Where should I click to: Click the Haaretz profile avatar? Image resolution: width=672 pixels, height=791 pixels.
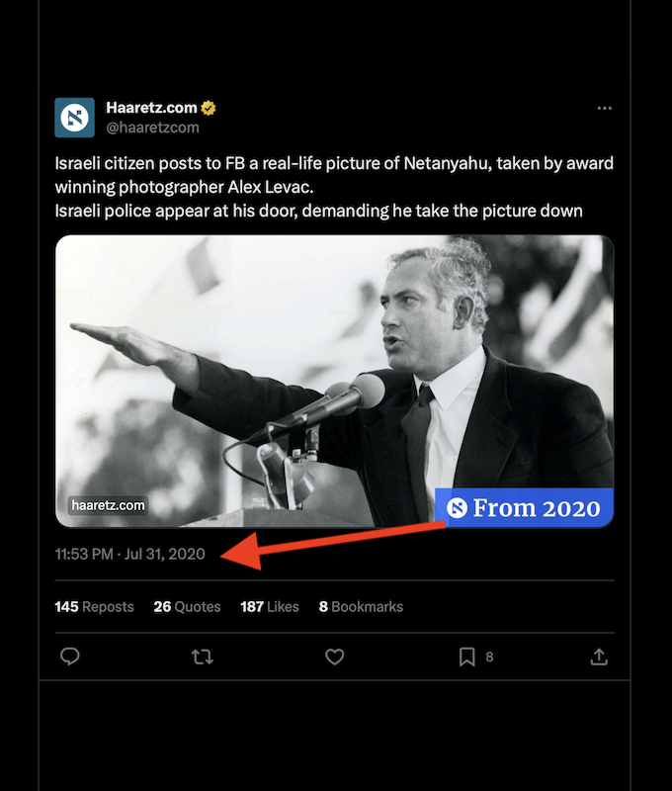pos(74,118)
